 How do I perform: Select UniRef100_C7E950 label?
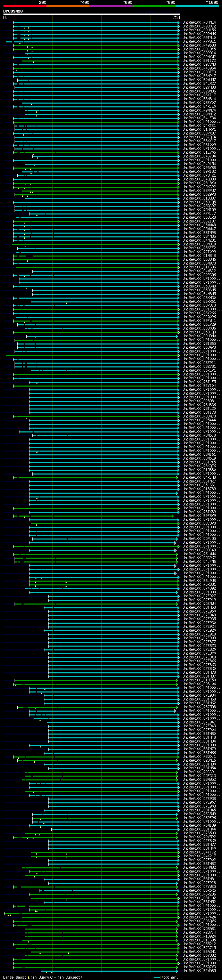199,611
